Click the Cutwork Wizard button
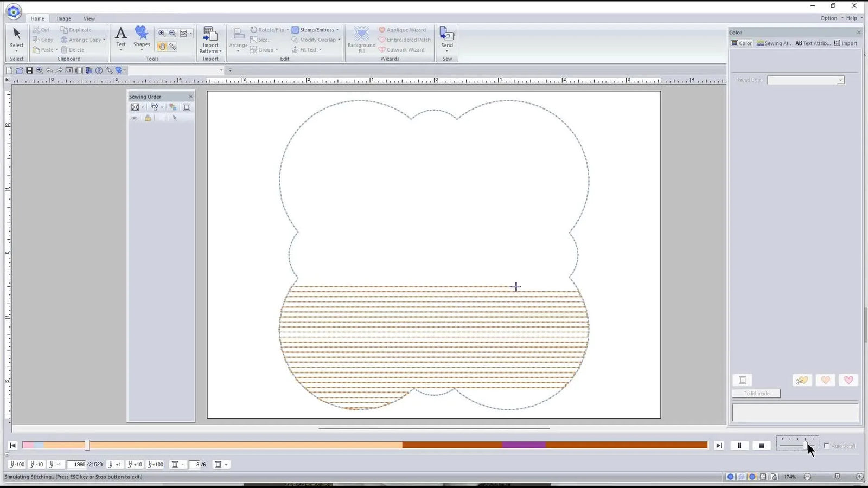Viewport: 868px width, 488px height. click(401, 49)
